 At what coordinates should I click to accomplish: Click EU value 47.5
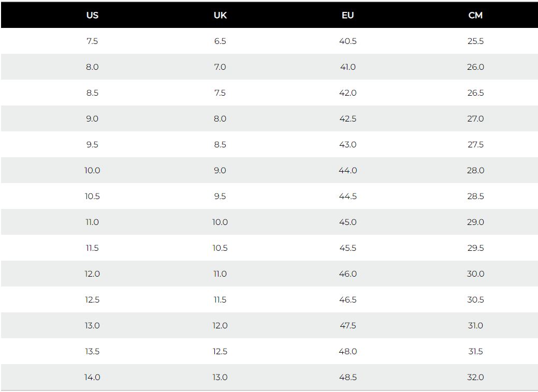(x=347, y=325)
